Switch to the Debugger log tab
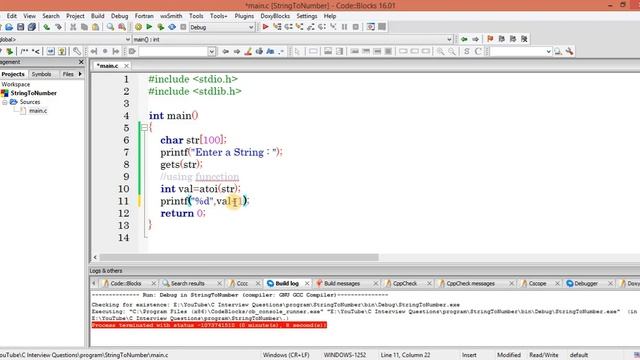Viewport: 640px width, 360px height. tap(586, 283)
